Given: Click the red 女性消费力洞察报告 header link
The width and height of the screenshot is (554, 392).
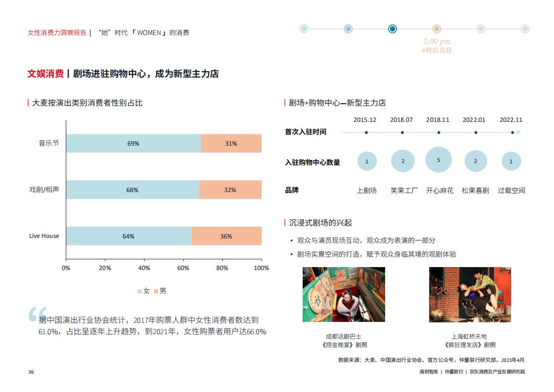Looking at the screenshot, I should coord(57,33).
